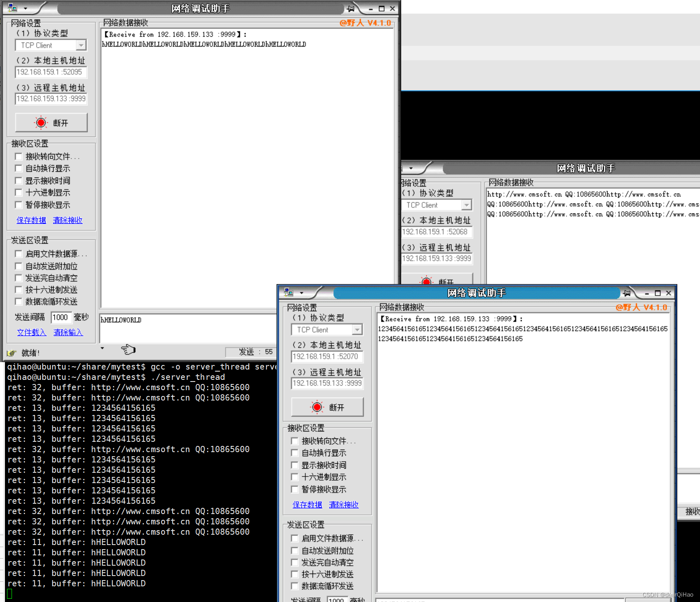Open small down-arrow beside send area
Screen dimensions: 700x602
[x=102, y=348]
